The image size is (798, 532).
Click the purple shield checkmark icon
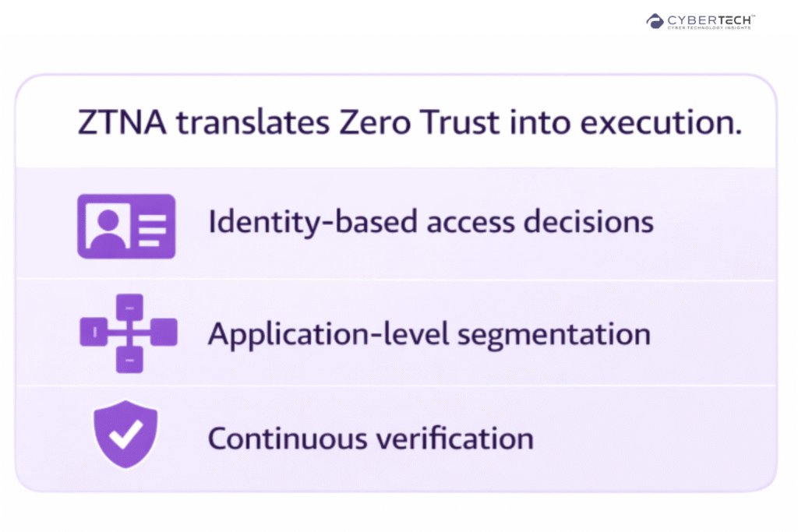coord(125,437)
